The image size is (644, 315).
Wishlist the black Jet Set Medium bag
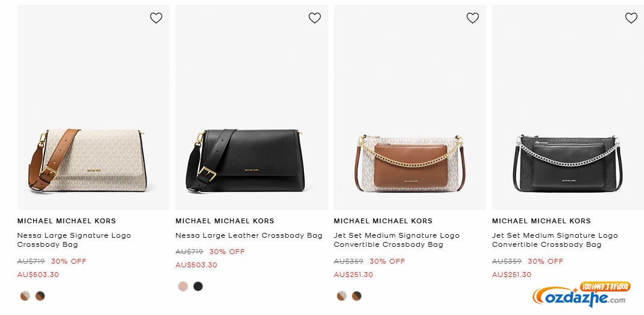pyautogui.click(x=631, y=18)
